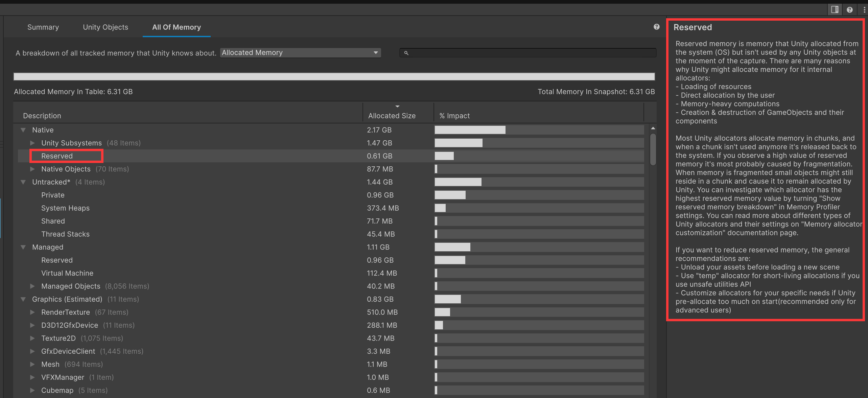
Task: Switch to the Summary tab
Action: [x=43, y=27]
